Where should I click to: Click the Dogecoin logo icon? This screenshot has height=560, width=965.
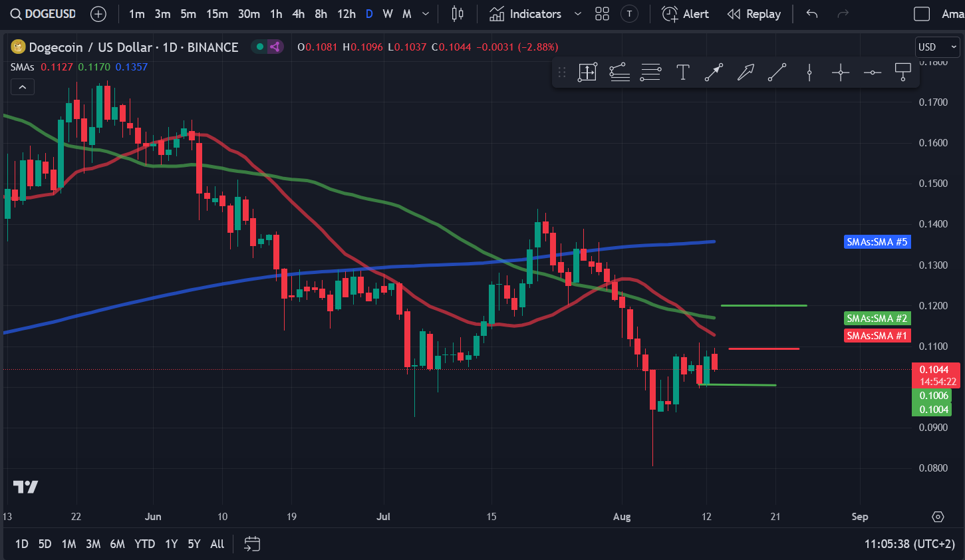tap(18, 47)
